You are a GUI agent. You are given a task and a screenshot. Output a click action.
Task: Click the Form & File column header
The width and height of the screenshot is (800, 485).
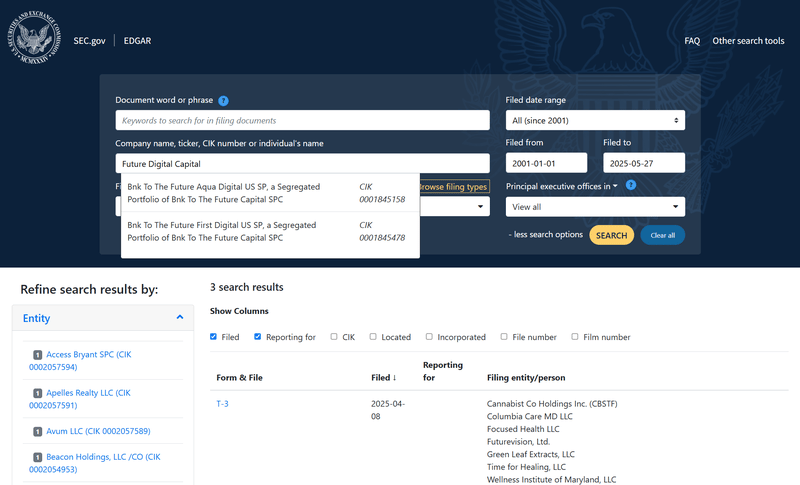[239, 377]
